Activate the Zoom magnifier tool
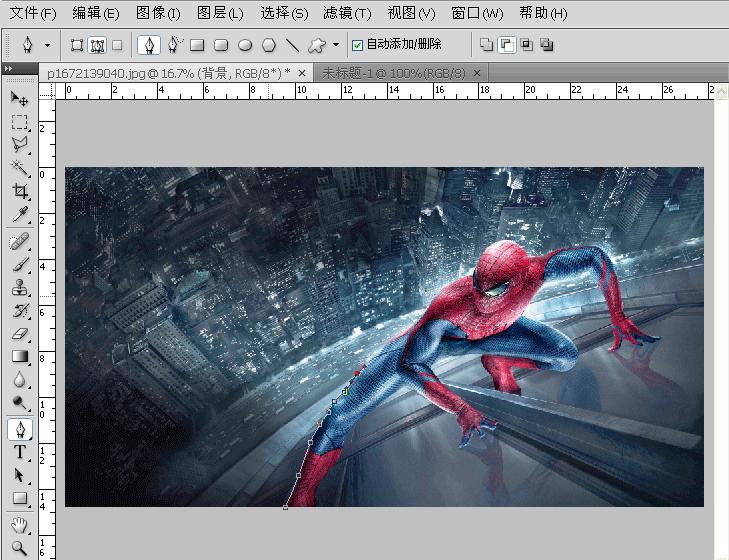Viewport: 729px width, 560px height. [19, 547]
